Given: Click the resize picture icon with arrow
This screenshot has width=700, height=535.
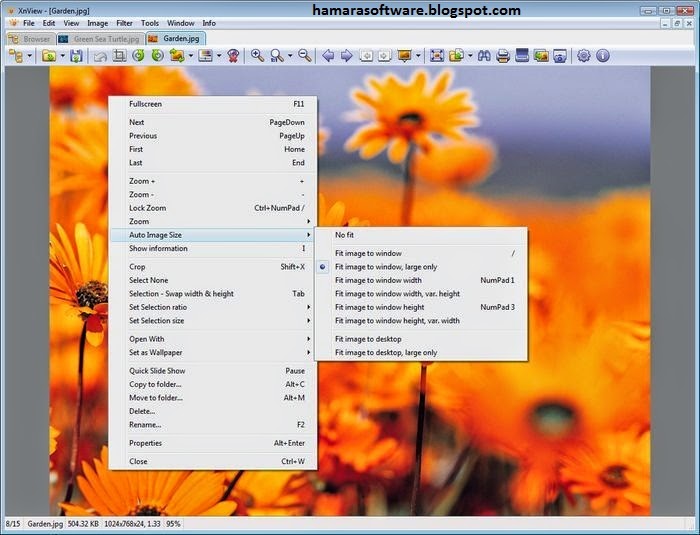Looking at the screenshot, I should (177, 56).
